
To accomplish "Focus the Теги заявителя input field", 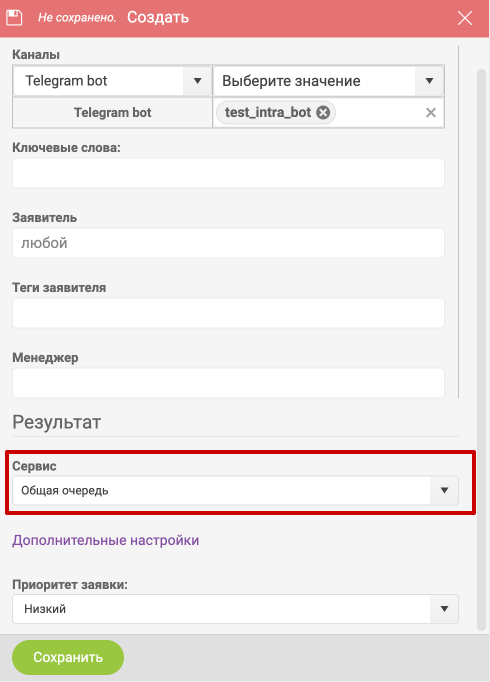I will pyautogui.click(x=228, y=313).
